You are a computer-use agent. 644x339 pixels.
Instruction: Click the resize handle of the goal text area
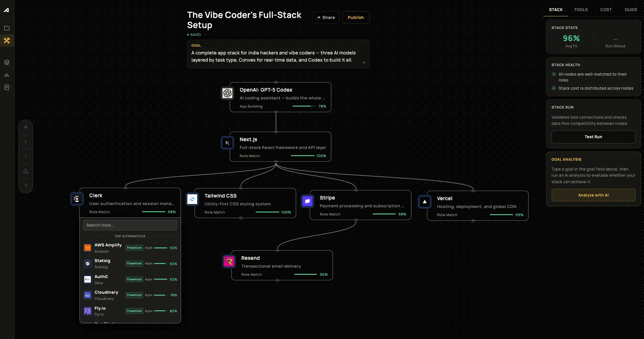point(364,62)
